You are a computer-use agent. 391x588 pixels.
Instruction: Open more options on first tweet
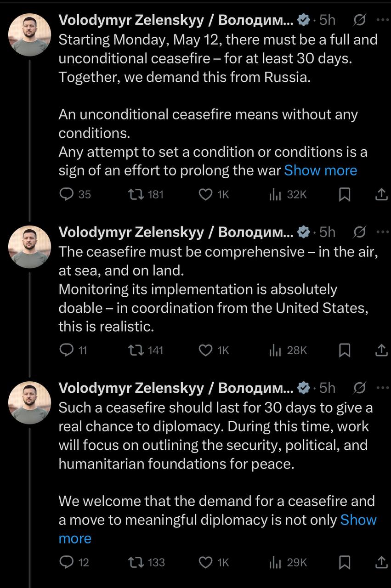382,20
